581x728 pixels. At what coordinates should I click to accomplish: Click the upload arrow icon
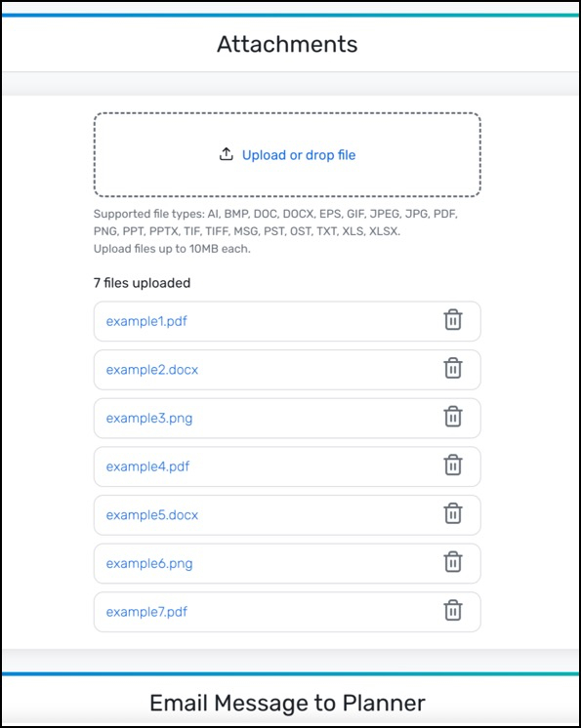click(227, 154)
